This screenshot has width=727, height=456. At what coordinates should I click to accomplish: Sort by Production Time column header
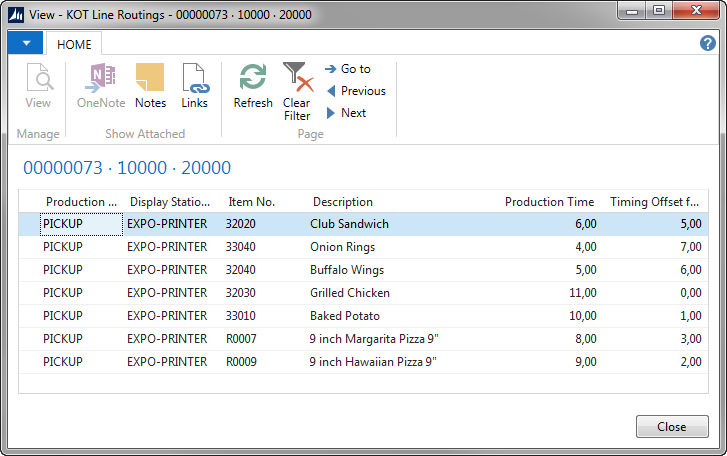[x=549, y=202]
